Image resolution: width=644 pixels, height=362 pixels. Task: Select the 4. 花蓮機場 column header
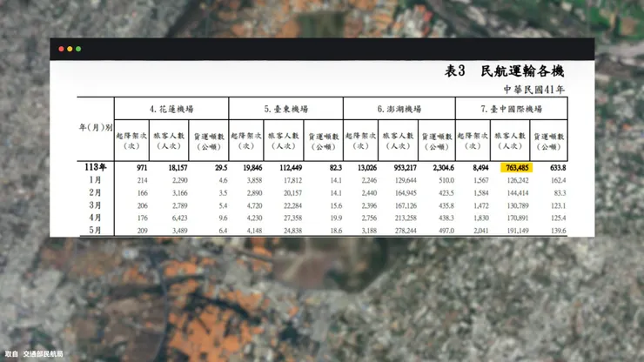pyautogui.click(x=171, y=109)
